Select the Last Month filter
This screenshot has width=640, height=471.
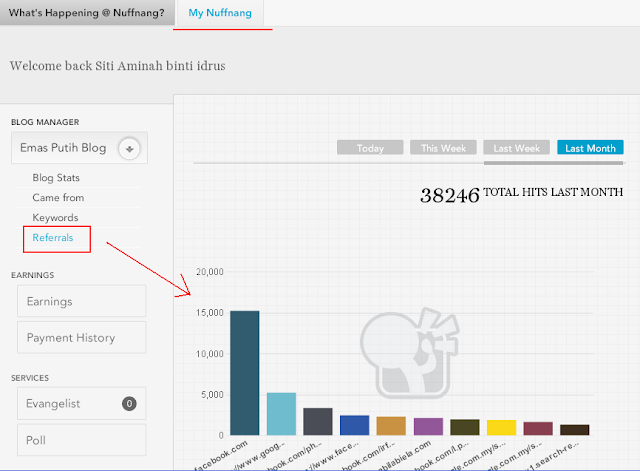(590, 148)
